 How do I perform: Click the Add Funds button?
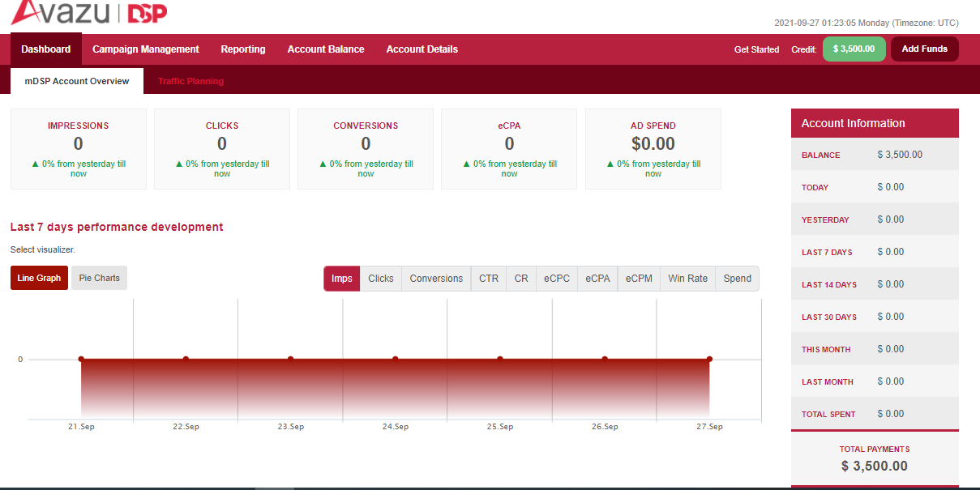coord(925,49)
